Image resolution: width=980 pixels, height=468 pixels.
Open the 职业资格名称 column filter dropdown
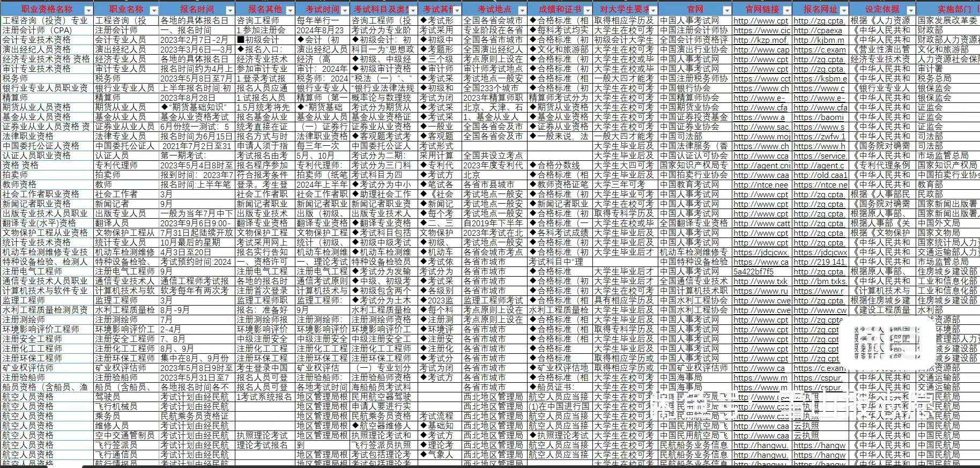(88, 10)
